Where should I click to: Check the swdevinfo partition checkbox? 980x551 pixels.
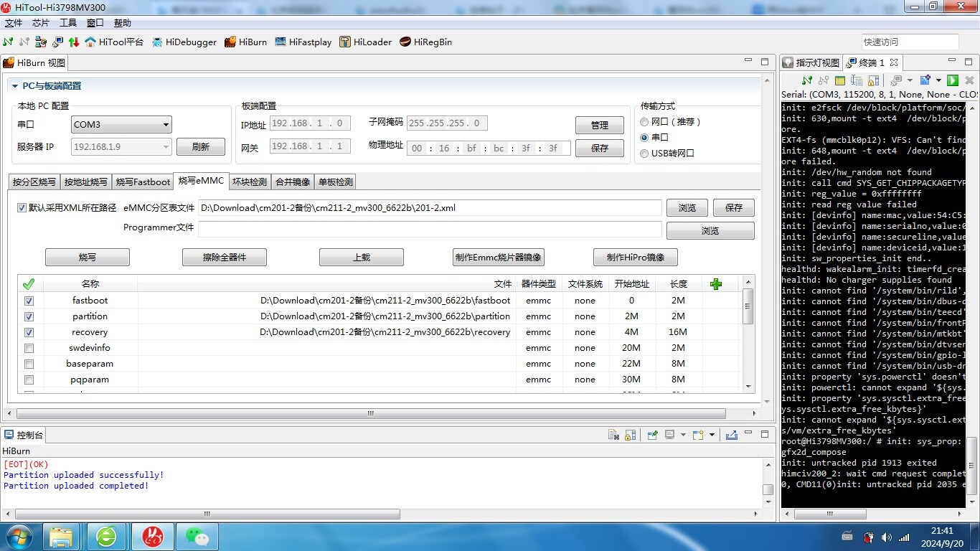(x=29, y=348)
